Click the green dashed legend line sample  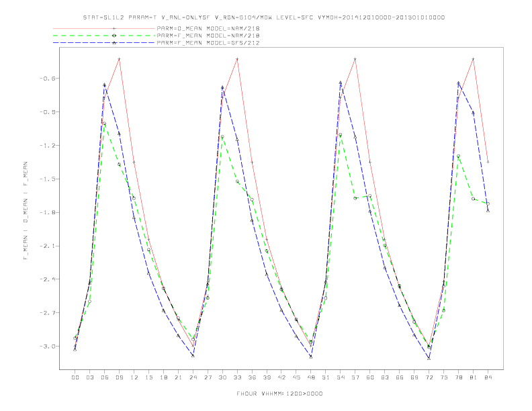[104, 36]
